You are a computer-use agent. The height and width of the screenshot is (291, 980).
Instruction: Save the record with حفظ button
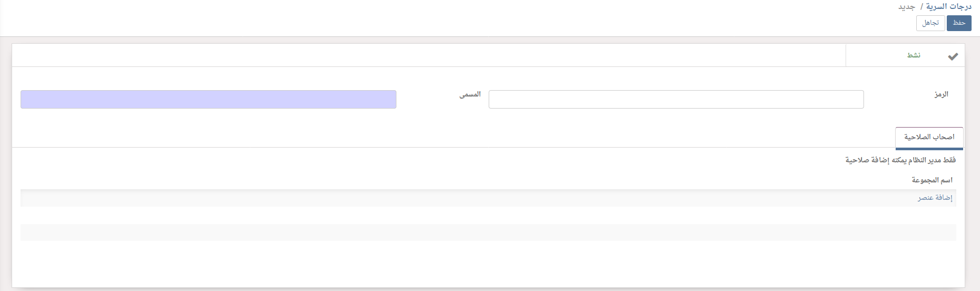[958, 23]
